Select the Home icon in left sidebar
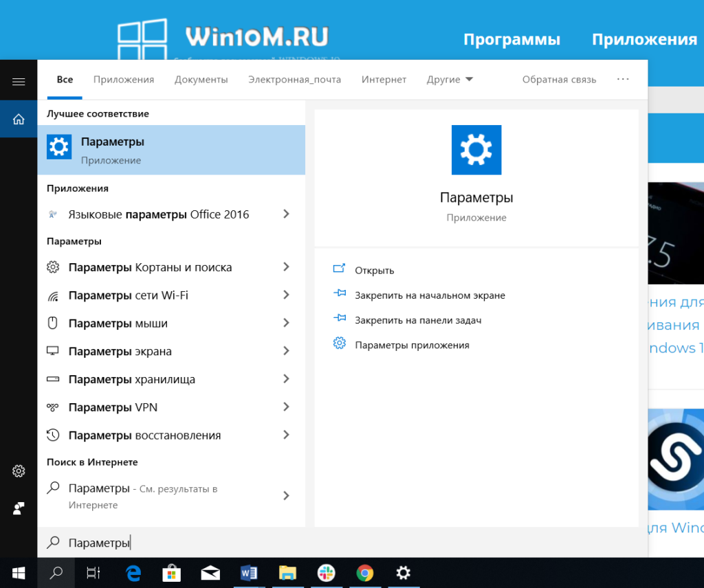Image resolution: width=704 pixels, height=588 pixels. pyautogui.click(x=19, y=119)
